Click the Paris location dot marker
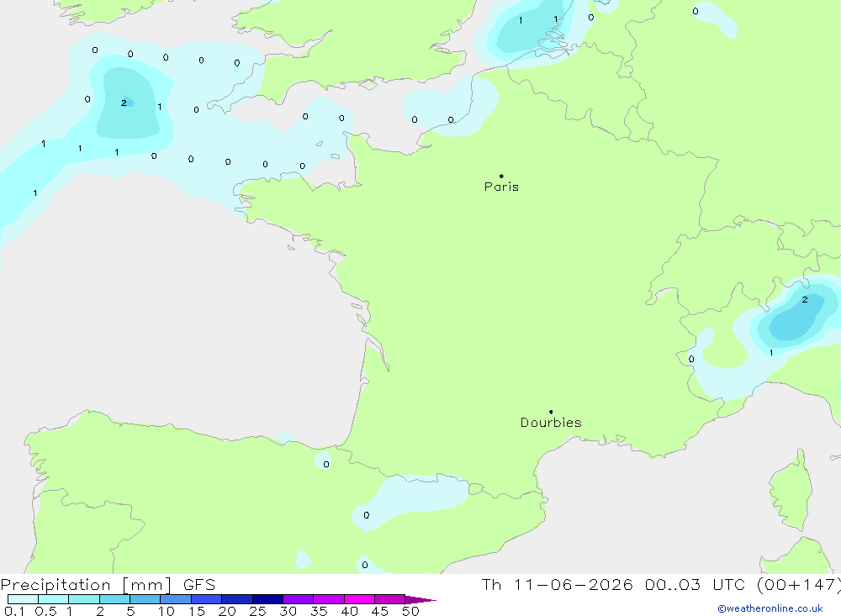Image resolution: width=841 pixels, height=616 pixels. (x=501, y=176)
